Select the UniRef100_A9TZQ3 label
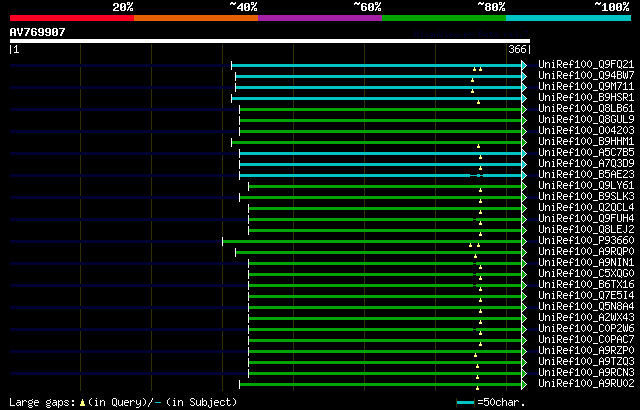 coord(586,361)
